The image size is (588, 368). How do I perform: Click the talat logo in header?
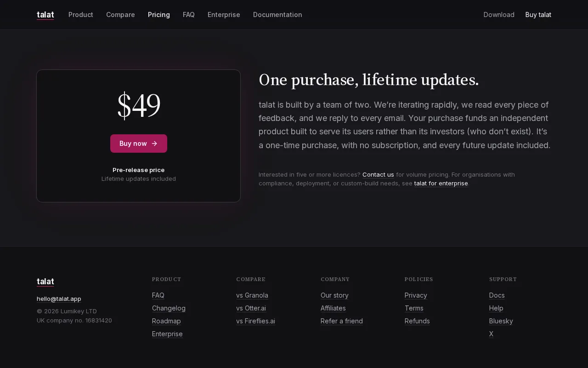[45, 15]
